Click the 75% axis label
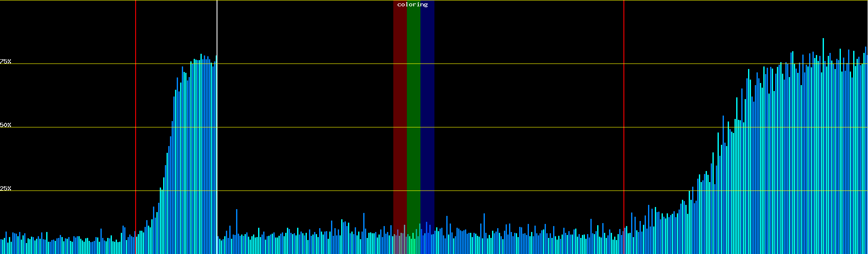The width and height of the screenshot is (868, 254). tap(6, 61)
